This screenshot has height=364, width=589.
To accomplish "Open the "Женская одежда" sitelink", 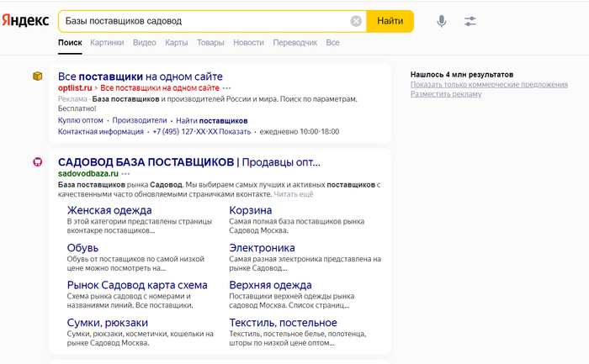I will (x=109, y=210).
